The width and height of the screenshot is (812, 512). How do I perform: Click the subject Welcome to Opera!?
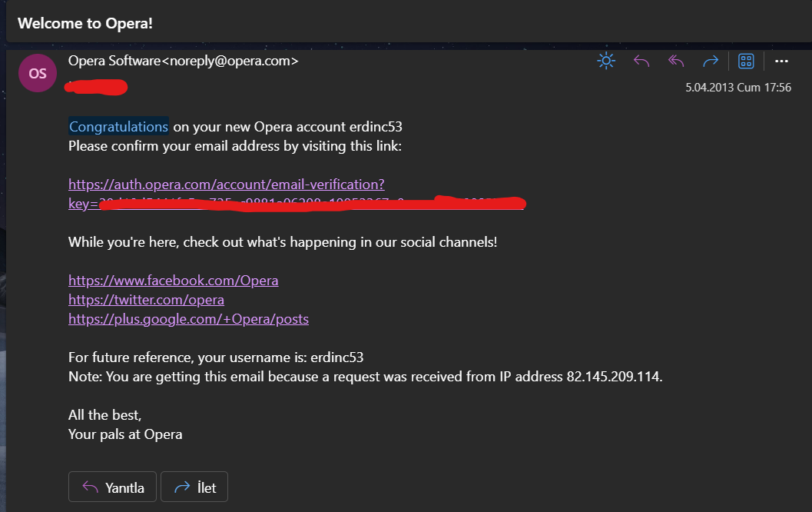point(85,23)
